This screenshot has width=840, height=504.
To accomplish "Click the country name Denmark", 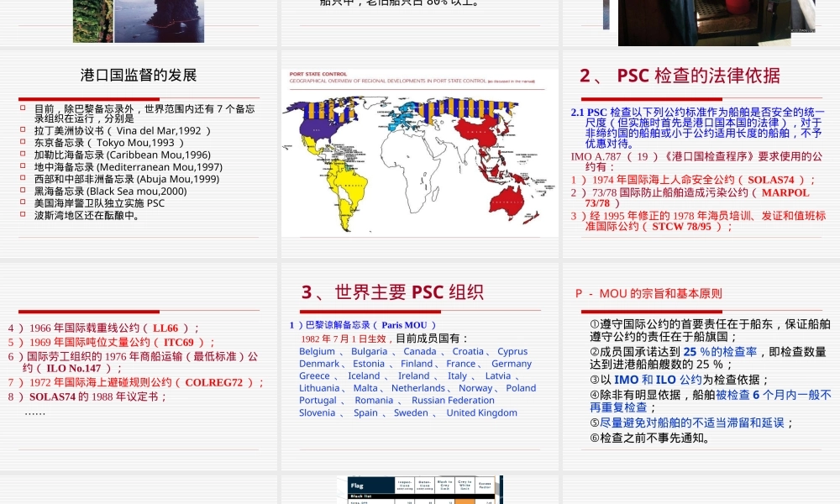I will [x=318, y=364].
